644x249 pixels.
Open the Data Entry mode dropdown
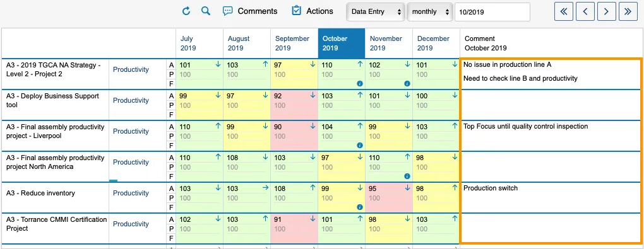coord(376,12)
